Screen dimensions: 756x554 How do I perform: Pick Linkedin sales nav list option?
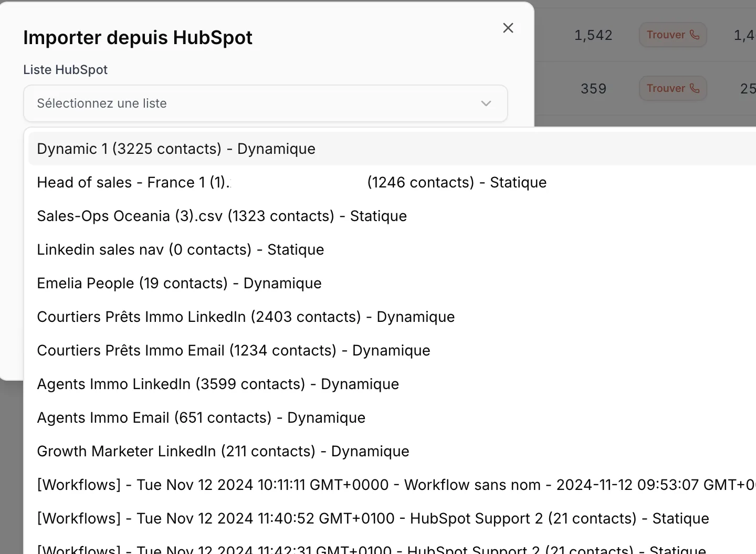click(x=392, y=249)
